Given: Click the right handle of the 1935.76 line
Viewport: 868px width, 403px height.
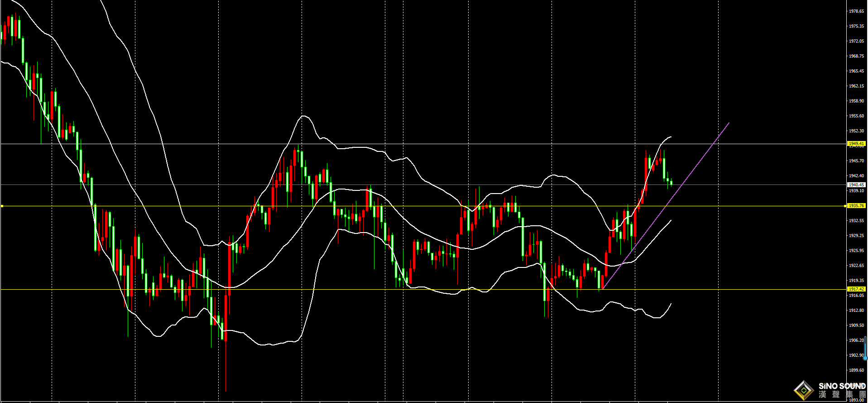Looking at the screenshot, I should tap(845, 206).
